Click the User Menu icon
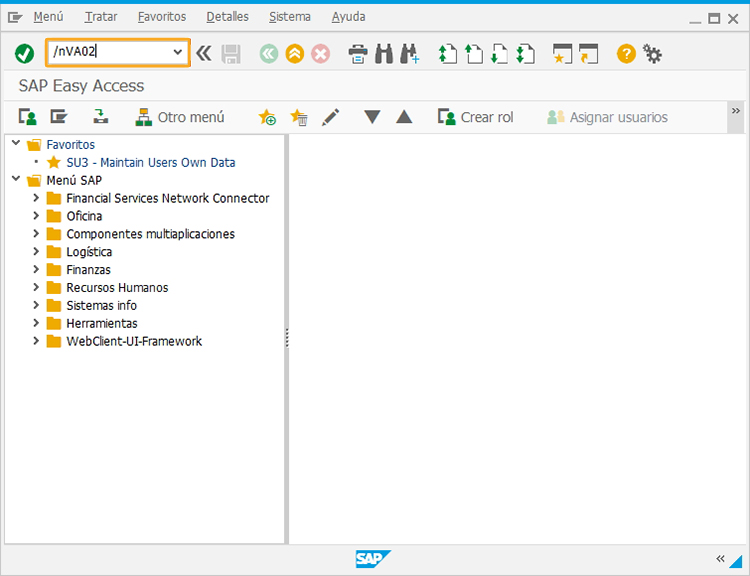 [28, 117]
